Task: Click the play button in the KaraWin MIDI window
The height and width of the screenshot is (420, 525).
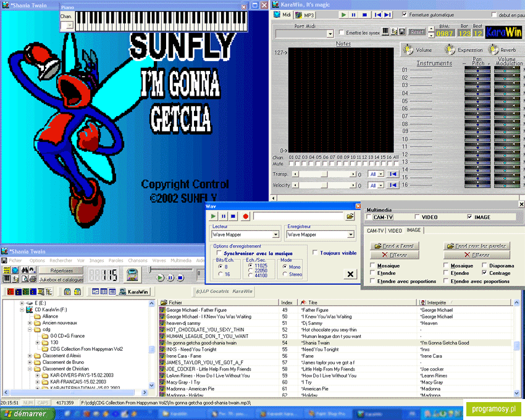Action: 343,15
